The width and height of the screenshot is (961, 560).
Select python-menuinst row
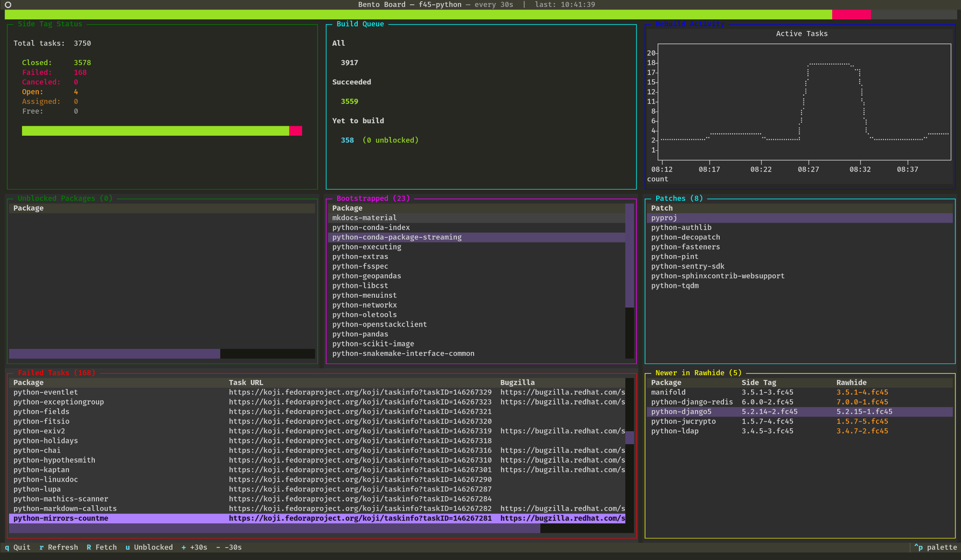point(477,296)
